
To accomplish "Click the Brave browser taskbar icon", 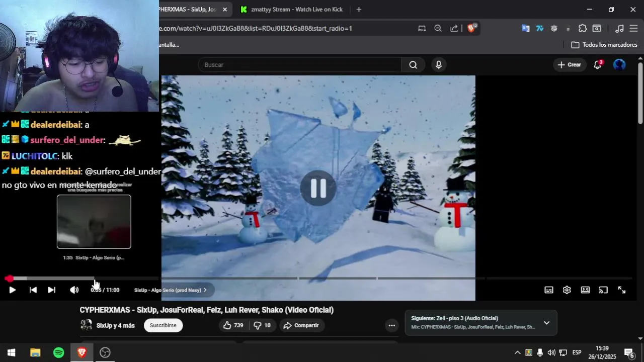I will click(x=82, y=352).
